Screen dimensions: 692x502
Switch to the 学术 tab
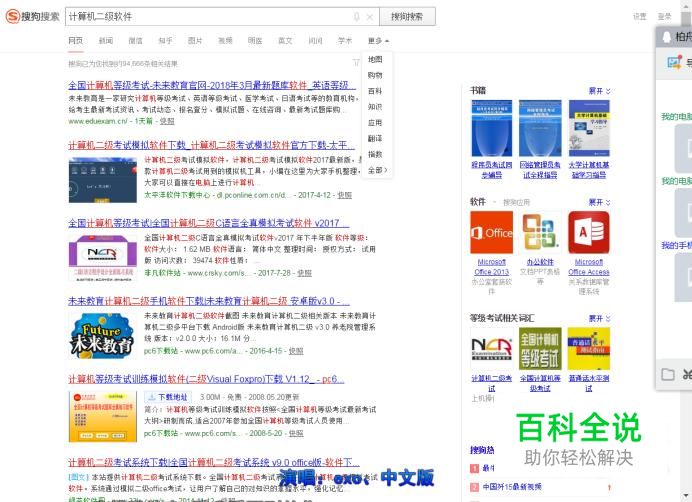click(345, 41)
